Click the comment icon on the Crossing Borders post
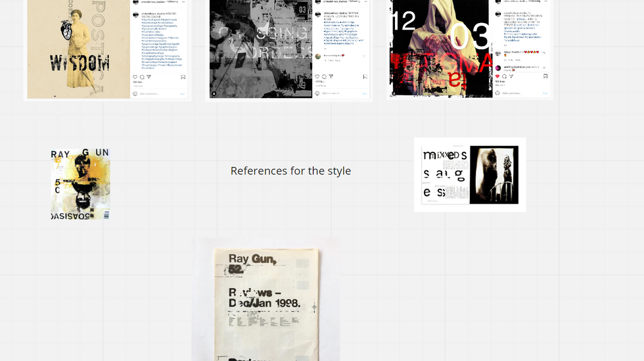The height and width of the screenshot is (361, 644). click(x=324, y=76)
